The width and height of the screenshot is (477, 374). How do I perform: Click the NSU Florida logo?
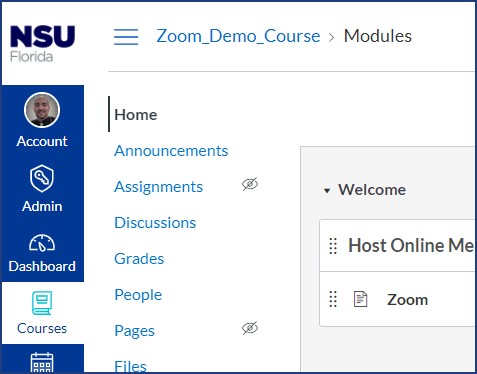(42, 44)
